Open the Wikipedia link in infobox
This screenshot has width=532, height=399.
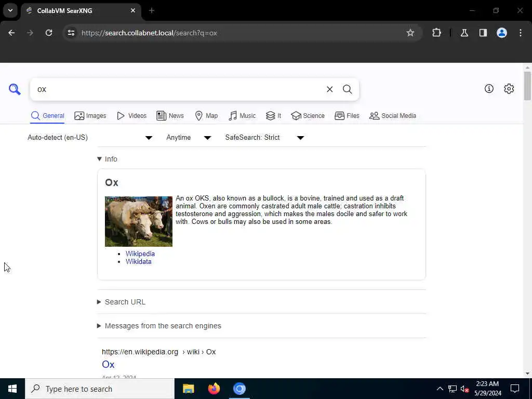tap(140, 254)
